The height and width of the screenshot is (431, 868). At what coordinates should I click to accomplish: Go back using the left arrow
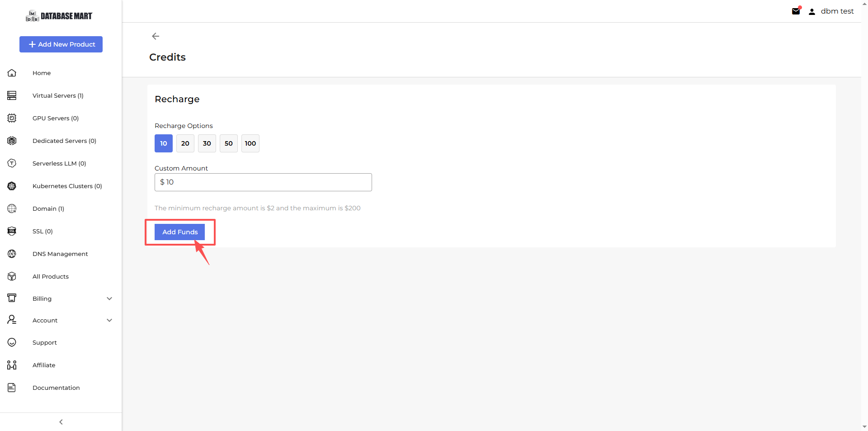pos(156,36)
